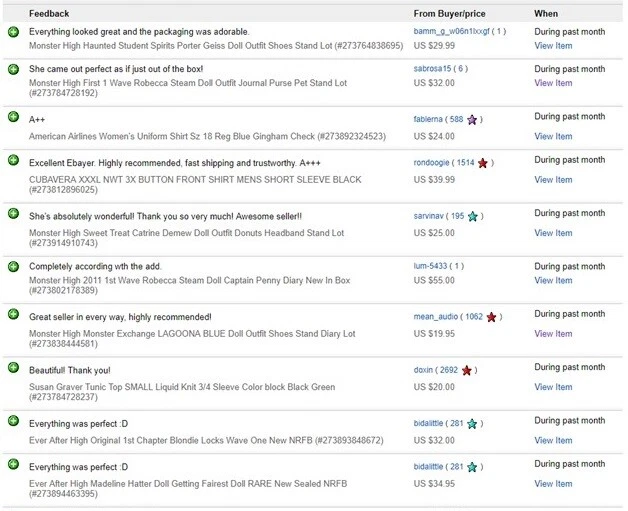This screenshot has width=628, height=511.
Task: Click purple star next to fabierna's score
Action: [472, 120]
